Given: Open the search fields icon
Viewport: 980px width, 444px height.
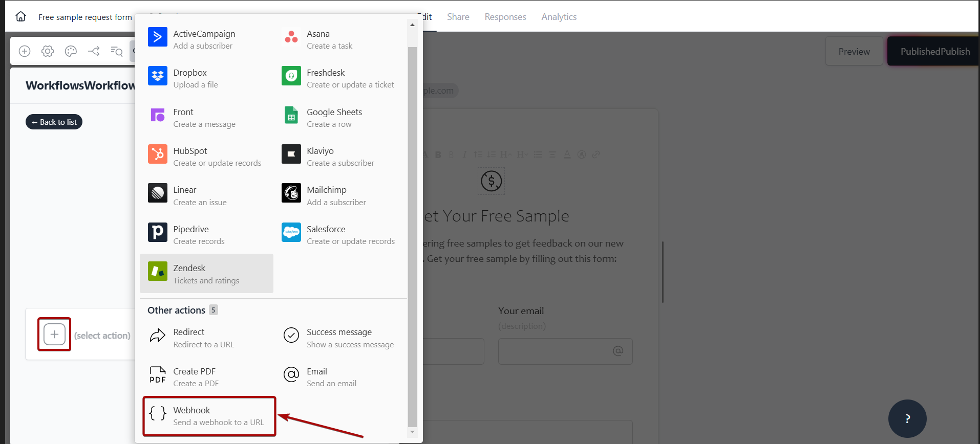Looking at the screenshot, I should pos(117,51).
